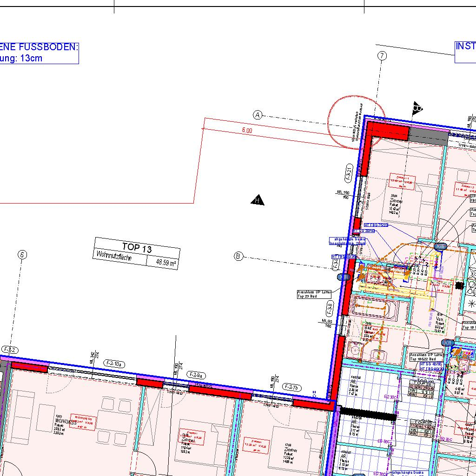Click window tag F-2.9a
476x476 pixels.
[196, 375]
